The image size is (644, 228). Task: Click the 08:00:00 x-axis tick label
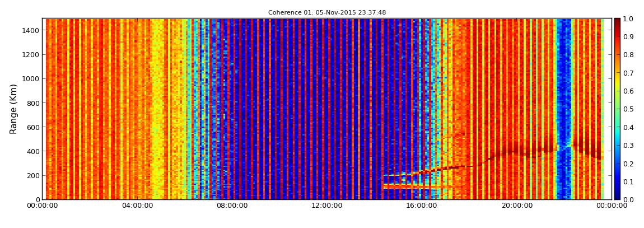pos(232,206)
